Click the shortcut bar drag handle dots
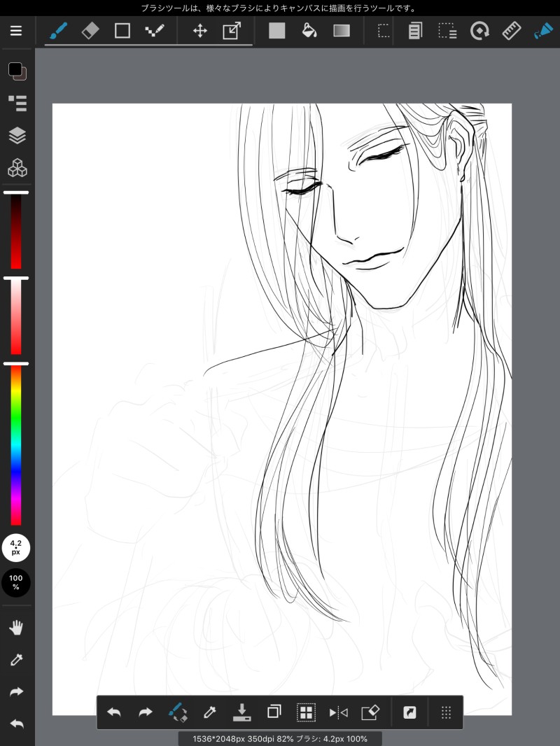Screen dimensions: 560x746 (x=446, y=712)
